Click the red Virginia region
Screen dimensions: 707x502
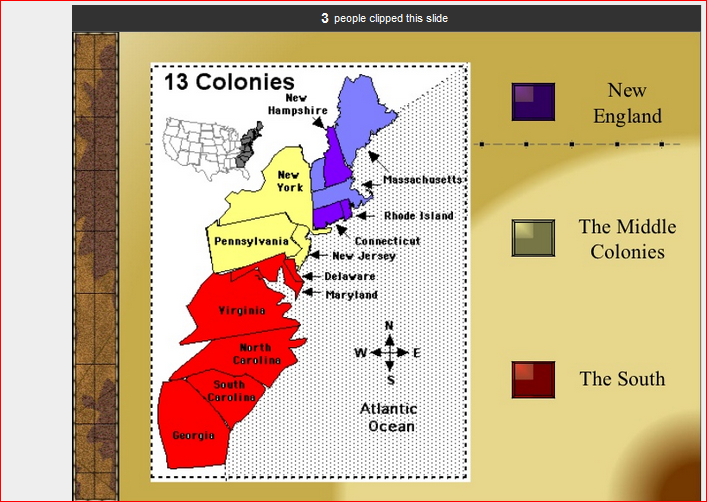[241, 311]
